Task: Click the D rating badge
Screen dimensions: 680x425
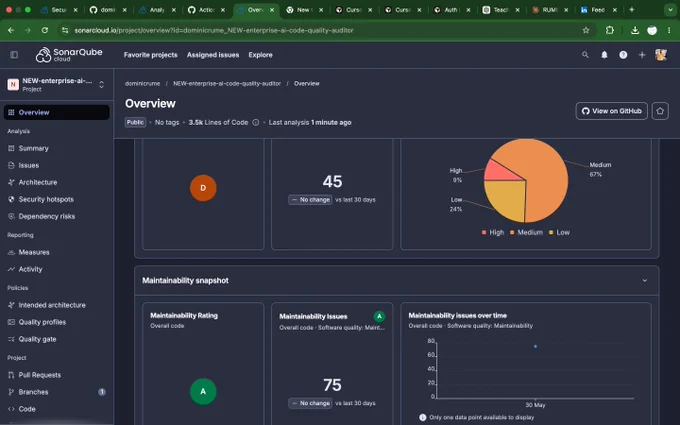Action: click(203, 188)
